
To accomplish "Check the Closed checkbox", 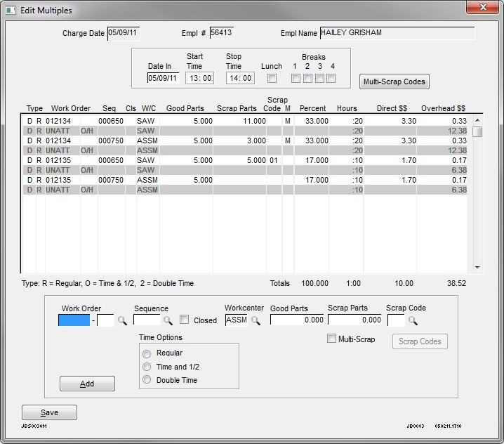I will (184, 320).
